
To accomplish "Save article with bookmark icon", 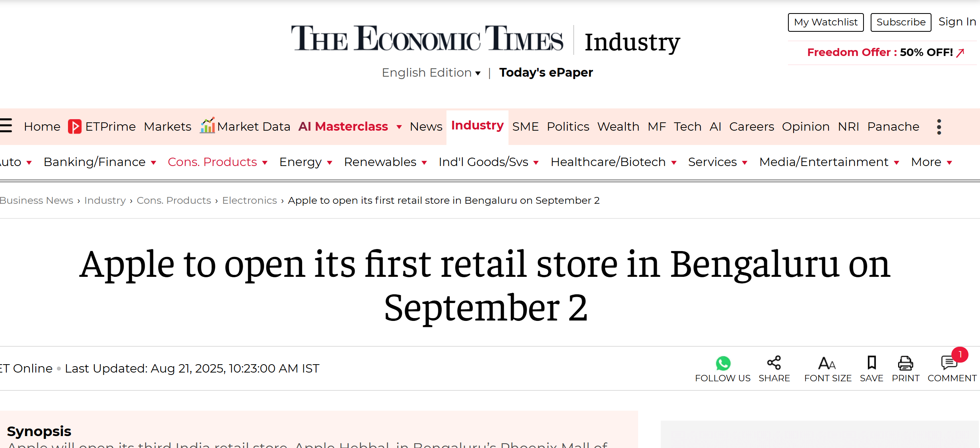I will pos(871,363).
